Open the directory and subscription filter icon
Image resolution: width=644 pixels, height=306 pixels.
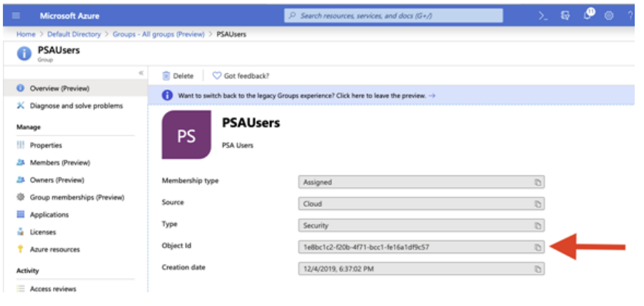pyautogui.click(x=565, y=16)
